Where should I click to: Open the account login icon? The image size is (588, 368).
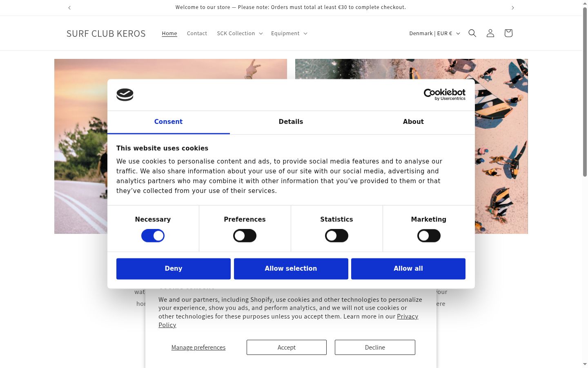tap(490, 33)
